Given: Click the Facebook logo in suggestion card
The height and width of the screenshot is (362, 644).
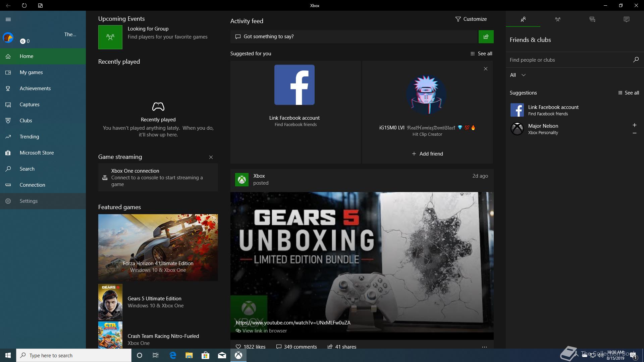Looking at the screenshot, I should point(294,85).
